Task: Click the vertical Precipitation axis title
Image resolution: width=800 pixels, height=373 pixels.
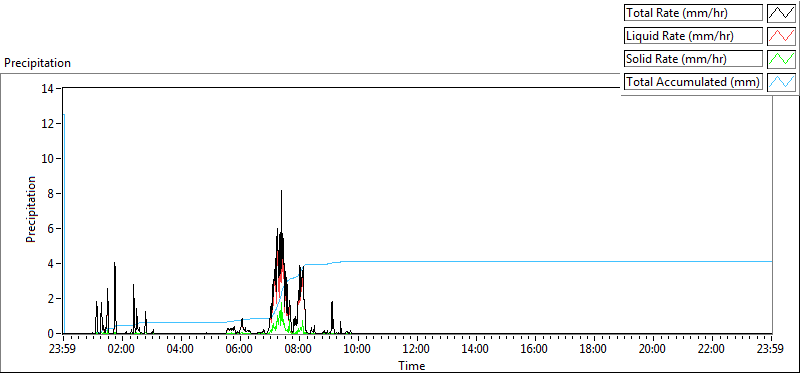Action: tap(31, 209)
